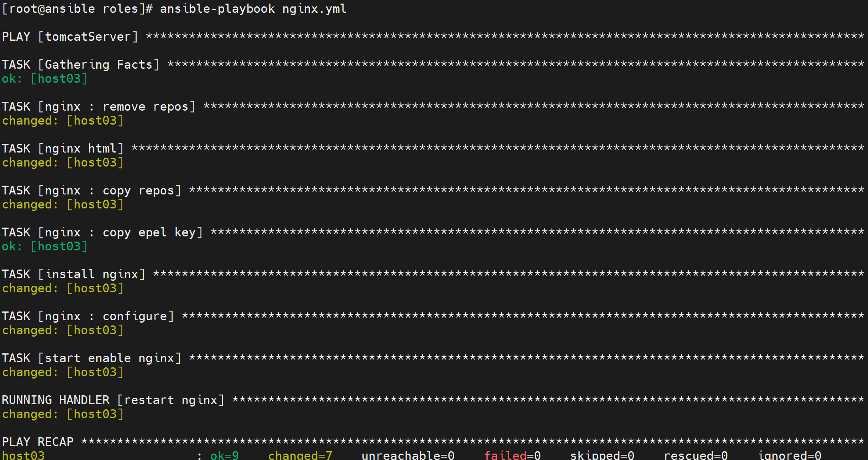Click the TASK [nginx : copy repos] line

(92, 190)
